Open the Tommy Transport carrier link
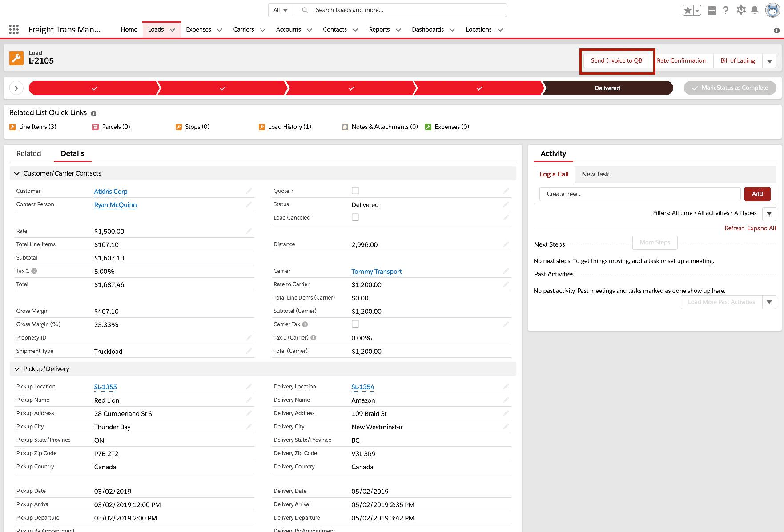The width and height of the screenshot is (784, 532). pos(377,271)
